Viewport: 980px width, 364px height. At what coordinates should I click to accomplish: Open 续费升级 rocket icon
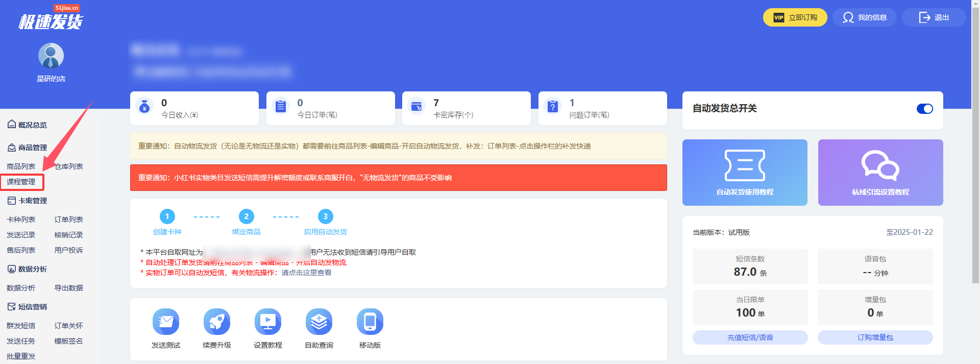[x=217, y=322]
